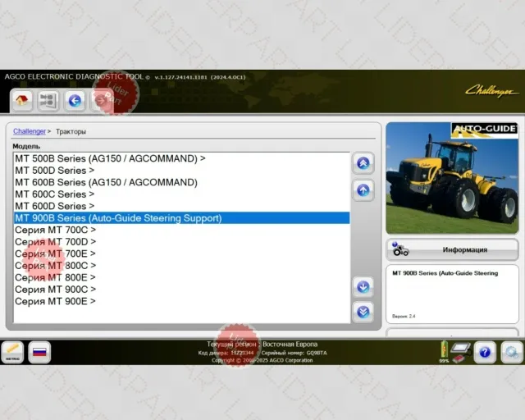This screenshot has height=420, width=525.
Task: Click MT 900B Series description text
Action: [445, 273]
